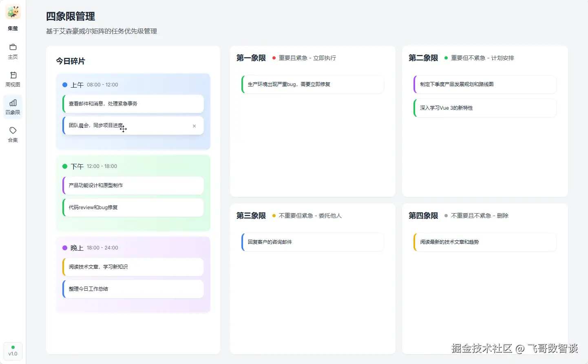The image size is (588, 364).
Task: Remove the 团队晨会 task with the x icon
Action: tap(194, 126)
